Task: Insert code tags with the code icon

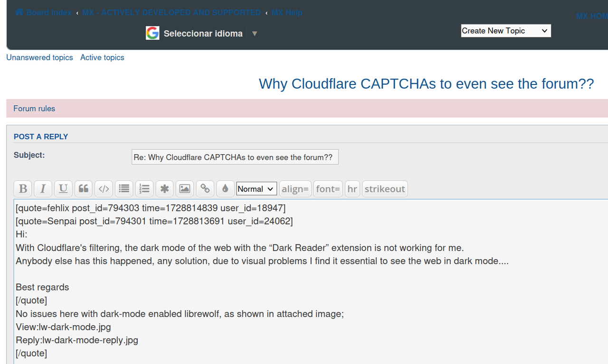Action: click(104, 188)
